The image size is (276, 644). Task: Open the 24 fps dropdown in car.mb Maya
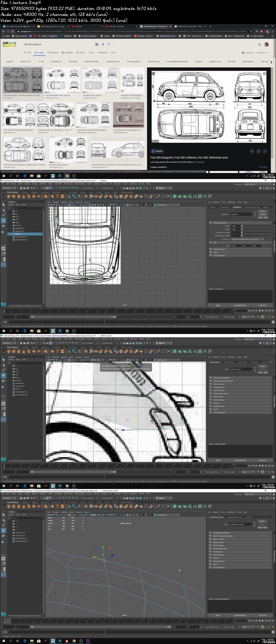[248, 317]
